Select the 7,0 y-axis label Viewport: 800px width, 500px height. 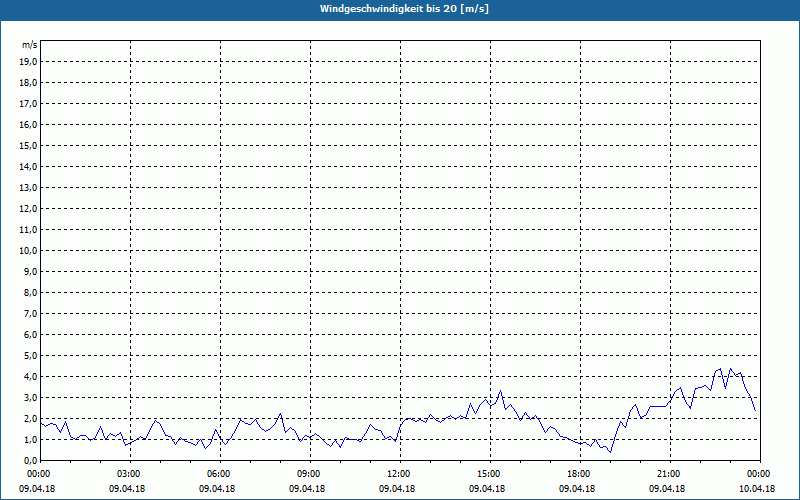pyautogui.click(x=30, y=314)
